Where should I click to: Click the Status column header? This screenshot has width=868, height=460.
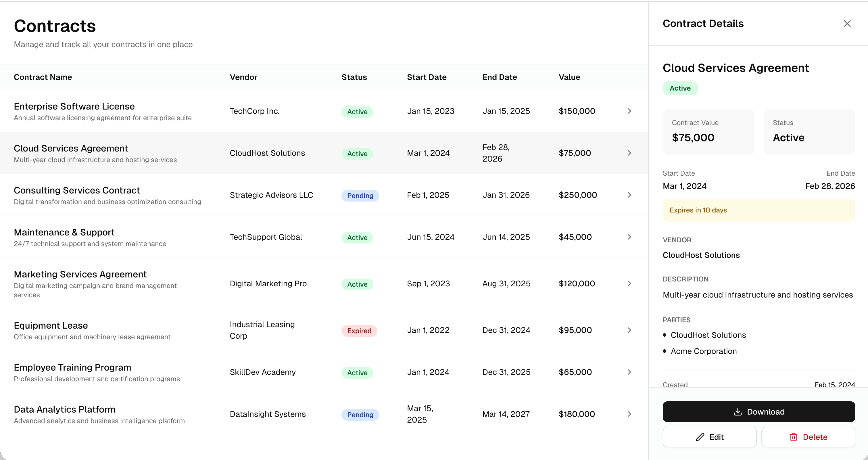[354, 77]
